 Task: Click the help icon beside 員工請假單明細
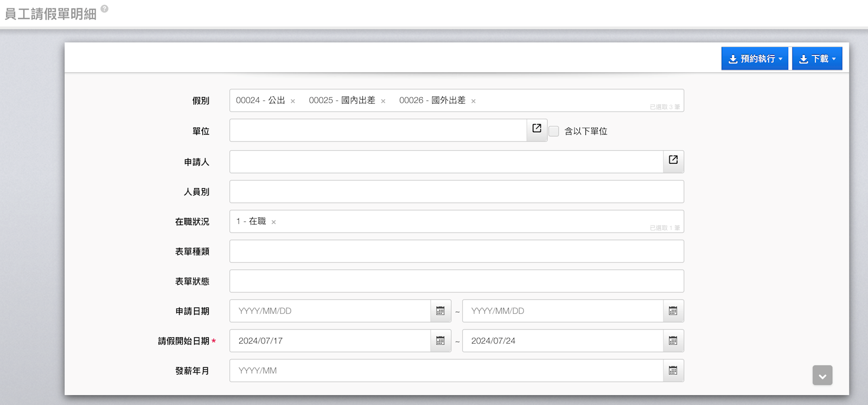(x=105, y=9)
